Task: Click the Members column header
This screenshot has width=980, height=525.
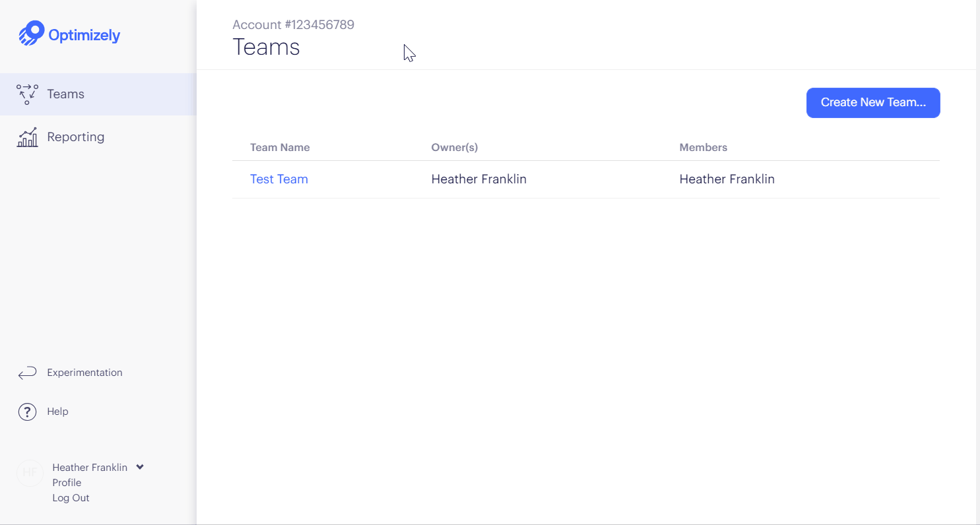Action: (703, 148)
